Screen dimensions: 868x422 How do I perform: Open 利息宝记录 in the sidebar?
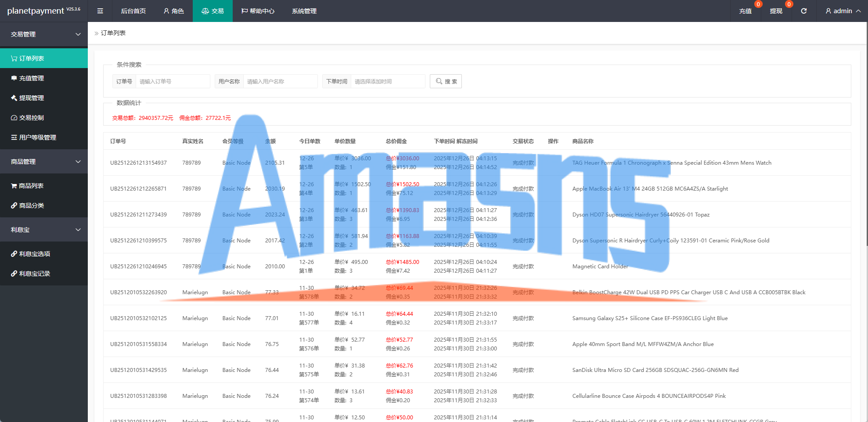[x=44, y=274]
